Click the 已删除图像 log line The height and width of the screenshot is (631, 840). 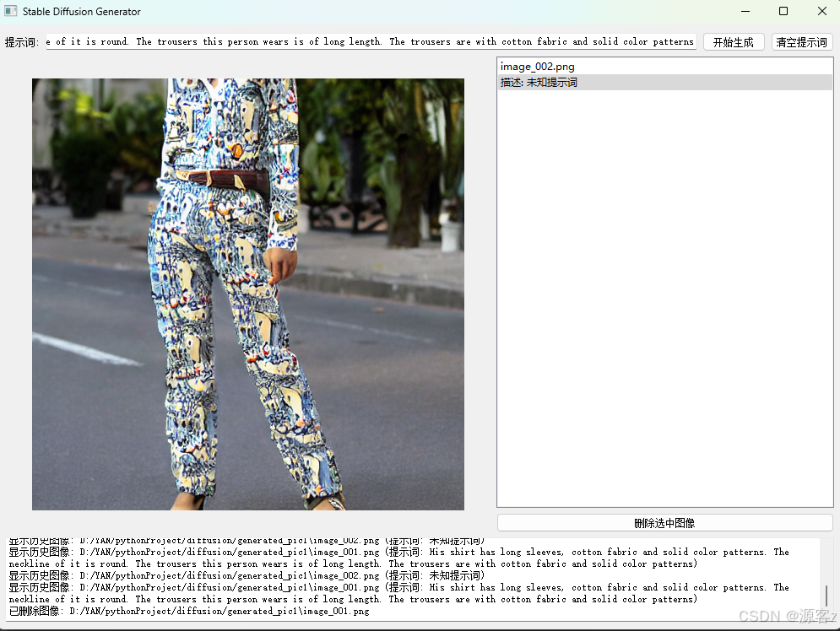[189, 612]
